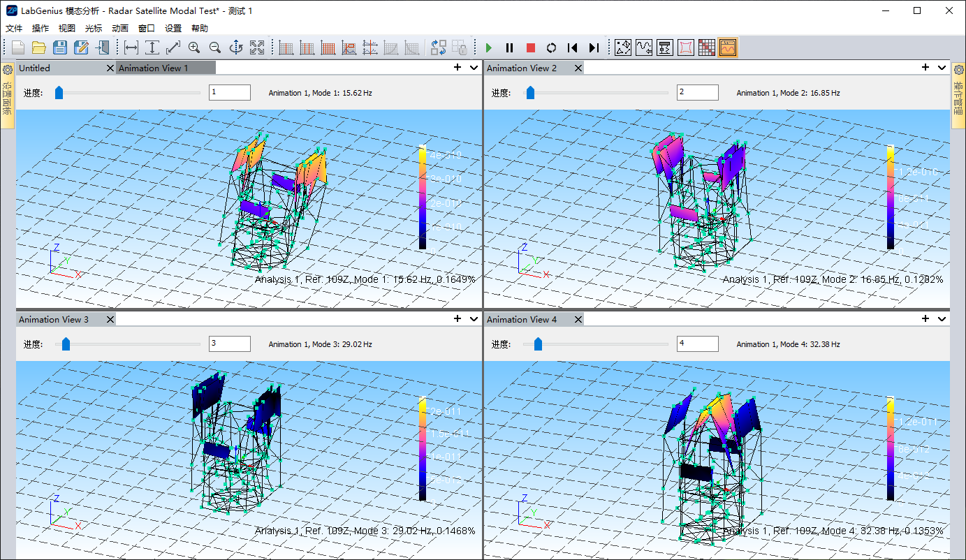Click the highlighted orange animation window icon
The image size is (966, 560).
coord(728,47)
